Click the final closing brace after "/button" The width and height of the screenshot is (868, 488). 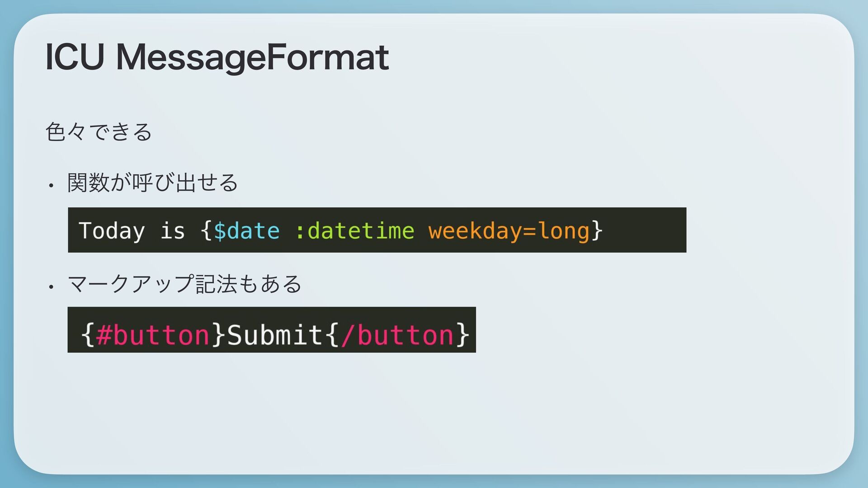462,335
